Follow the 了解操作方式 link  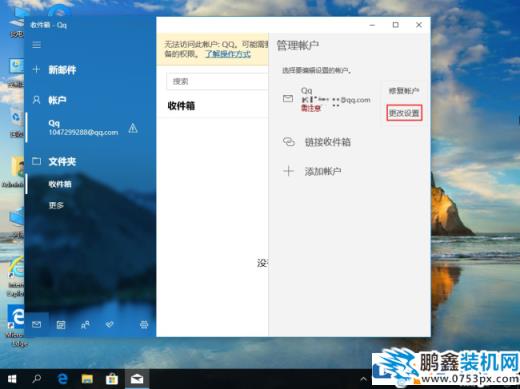tap(228, 54)
